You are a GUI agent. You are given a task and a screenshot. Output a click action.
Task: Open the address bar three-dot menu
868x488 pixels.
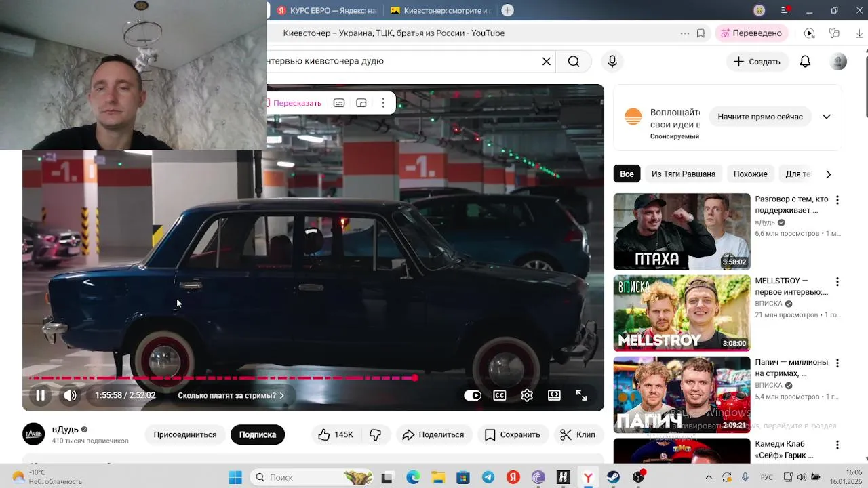[685, 33]
